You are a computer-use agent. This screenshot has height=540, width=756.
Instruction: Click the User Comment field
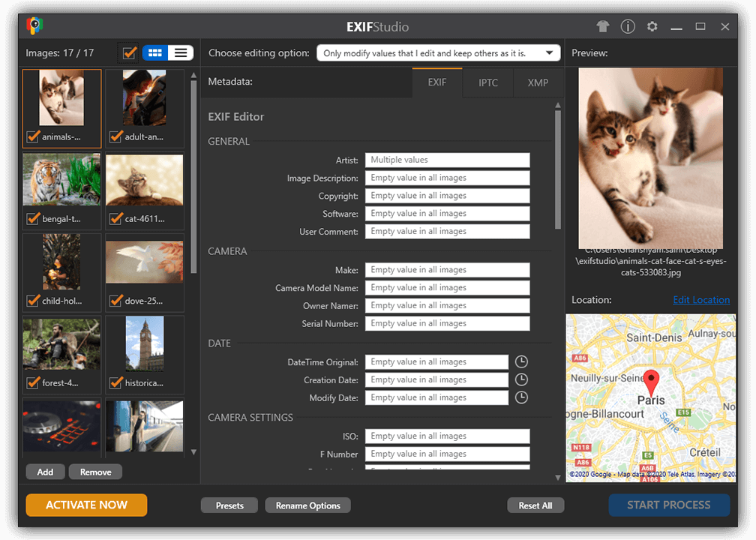pyautogui.click(x=448, y=232)
